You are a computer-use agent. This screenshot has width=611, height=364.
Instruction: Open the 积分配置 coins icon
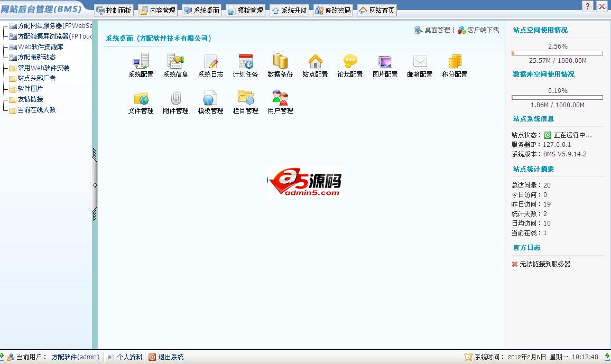click(x=455, y=65)
